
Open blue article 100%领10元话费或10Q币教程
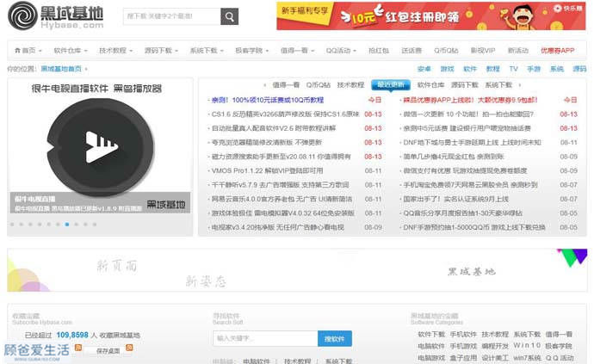pos(268,100)
